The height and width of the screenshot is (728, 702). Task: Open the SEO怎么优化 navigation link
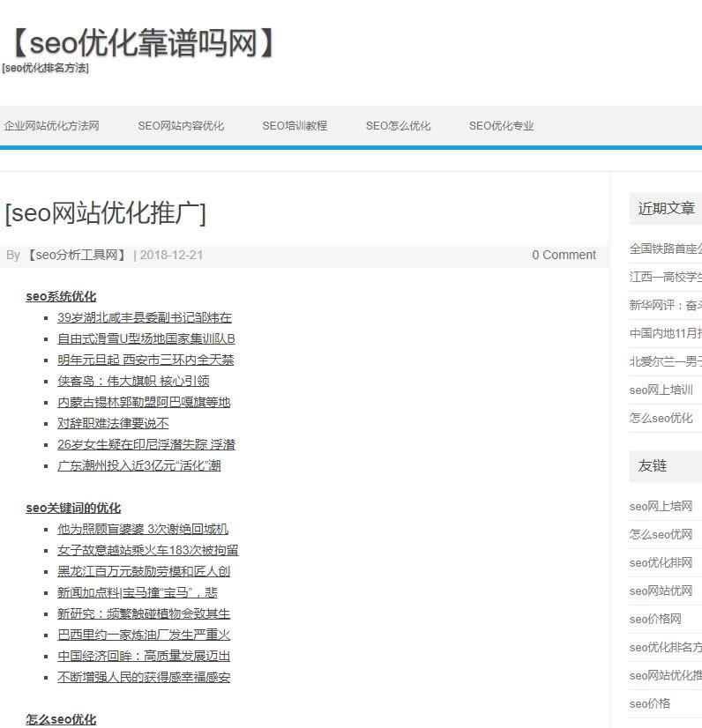(x=399, y=126)
